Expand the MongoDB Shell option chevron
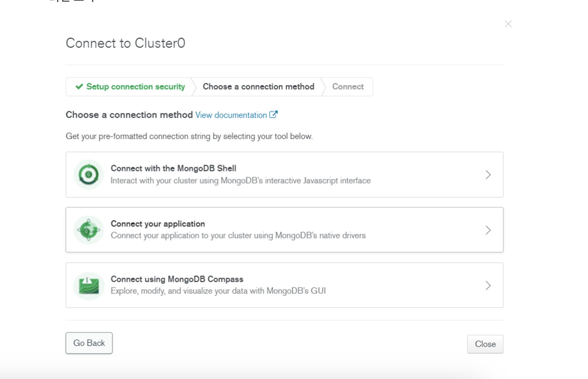588x379 pixels. click(488, 175)
